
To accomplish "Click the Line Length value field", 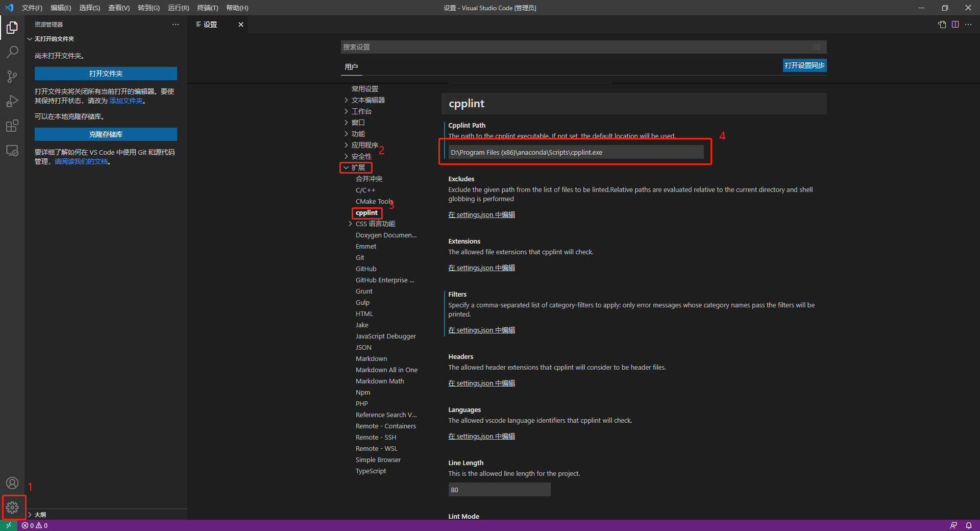I will [x=499, y=490].
